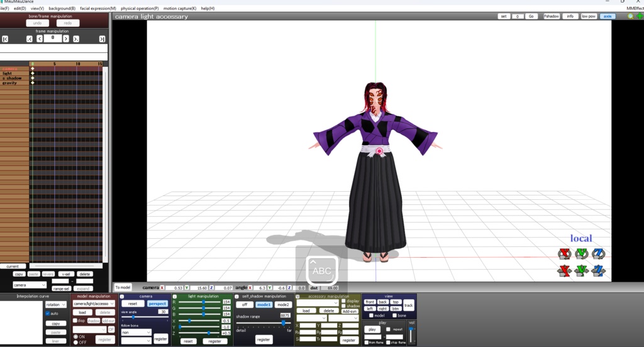Enable the accessory display checkbox
The image size is (644, 347).
coord(344,301)
